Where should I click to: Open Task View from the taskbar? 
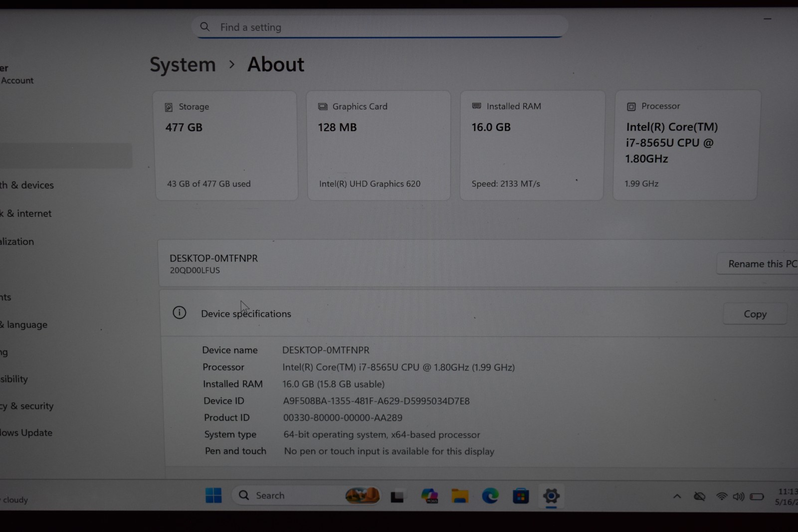(x=397, y=496)
